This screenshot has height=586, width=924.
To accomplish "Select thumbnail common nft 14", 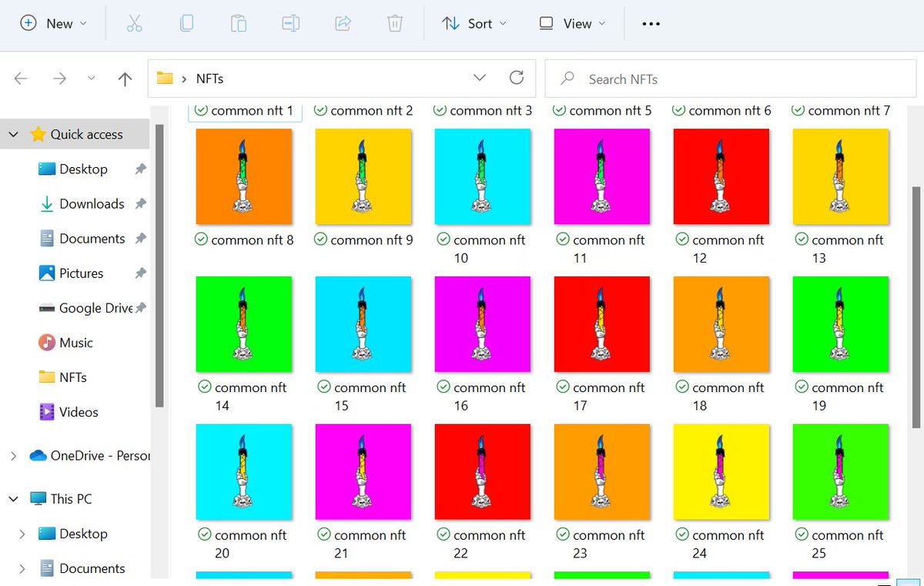I will [x=244, y=324].
